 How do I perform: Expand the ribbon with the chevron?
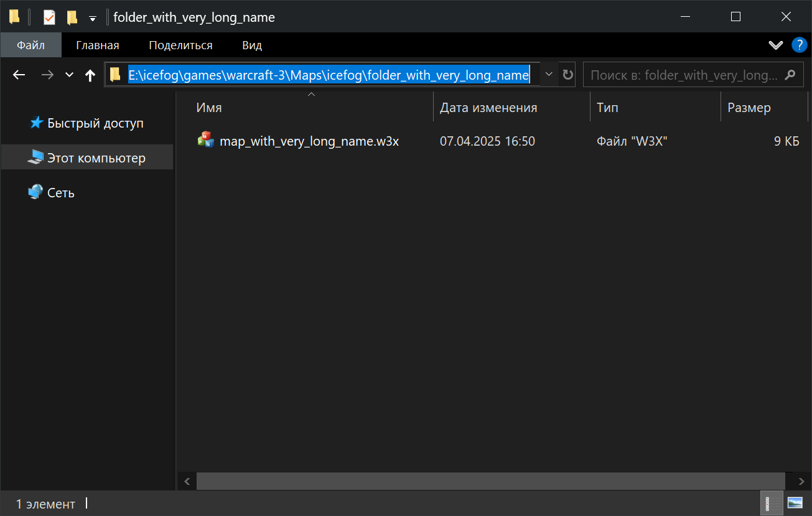pyautogui.click(x=775, y=45)
